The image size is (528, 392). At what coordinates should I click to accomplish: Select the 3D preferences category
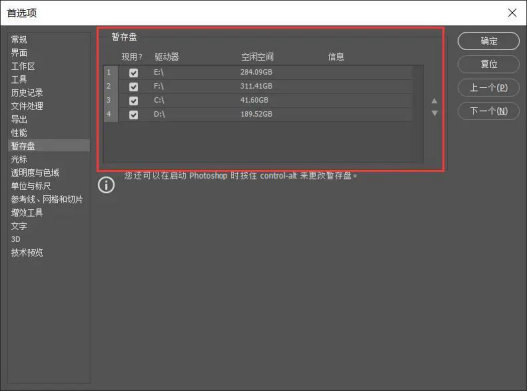coord(15,239)
